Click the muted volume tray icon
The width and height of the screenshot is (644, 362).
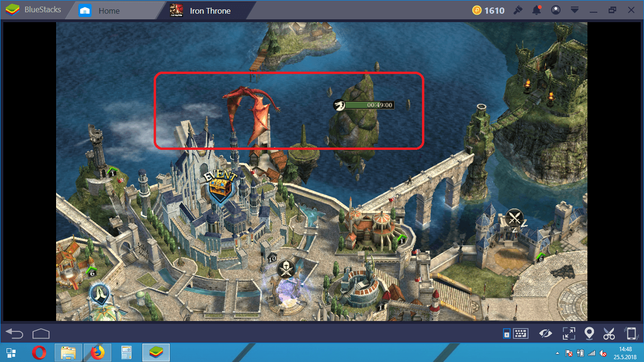pyautogui.click(x=603, y=353)
